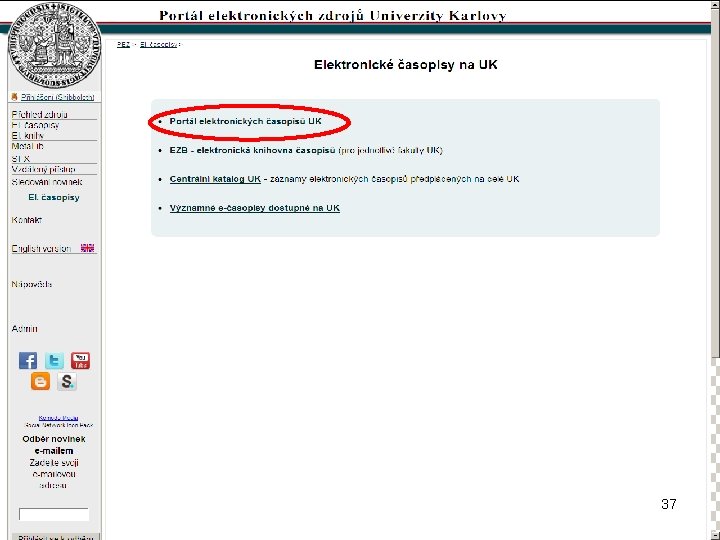
Task: Click the El. časopisy breadcrumb link
Action: [158, 45]
